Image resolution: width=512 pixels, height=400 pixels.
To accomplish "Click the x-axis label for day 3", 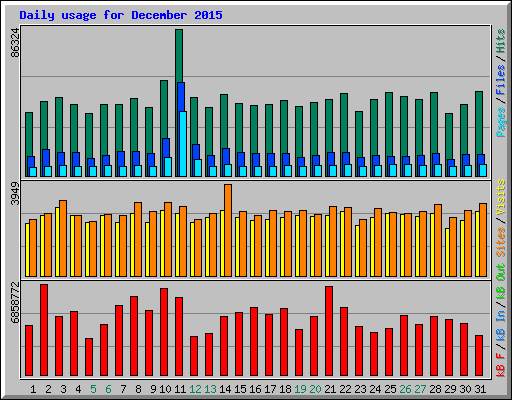I will (63, 389).
